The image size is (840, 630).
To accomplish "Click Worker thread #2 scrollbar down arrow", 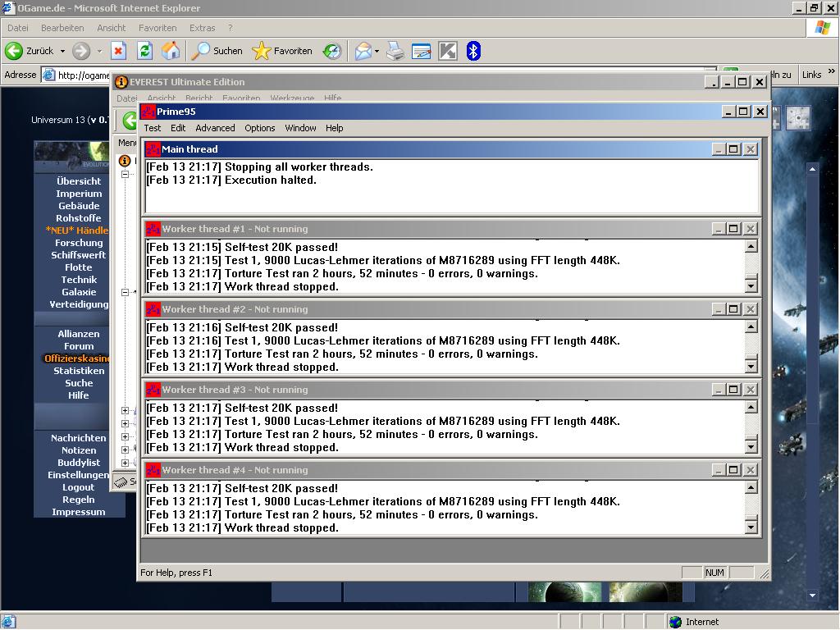I will point(751,367).
